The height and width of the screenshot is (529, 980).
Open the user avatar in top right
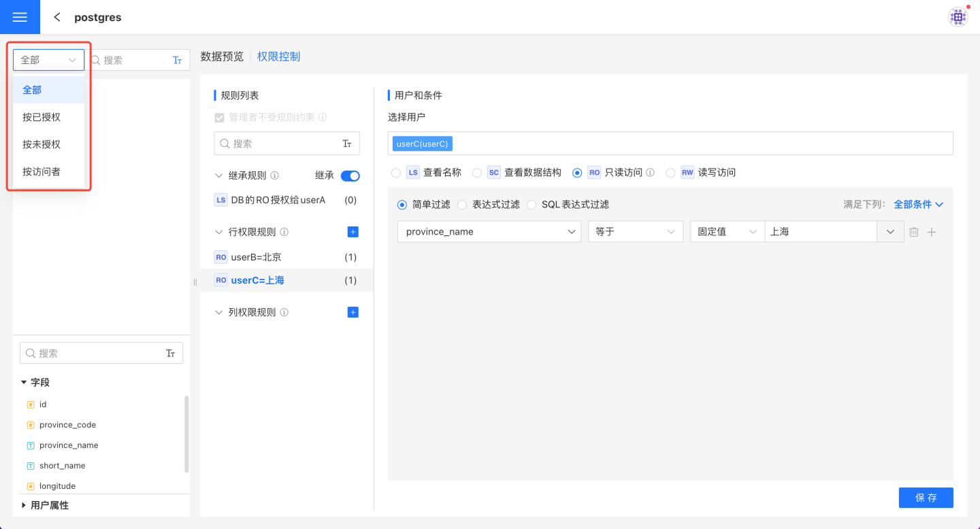958,17
